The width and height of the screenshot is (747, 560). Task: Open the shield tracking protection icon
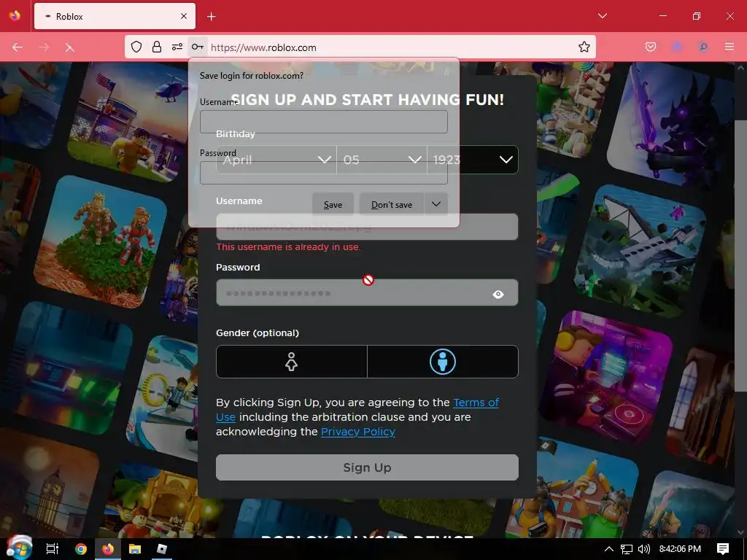click(136, 47)
